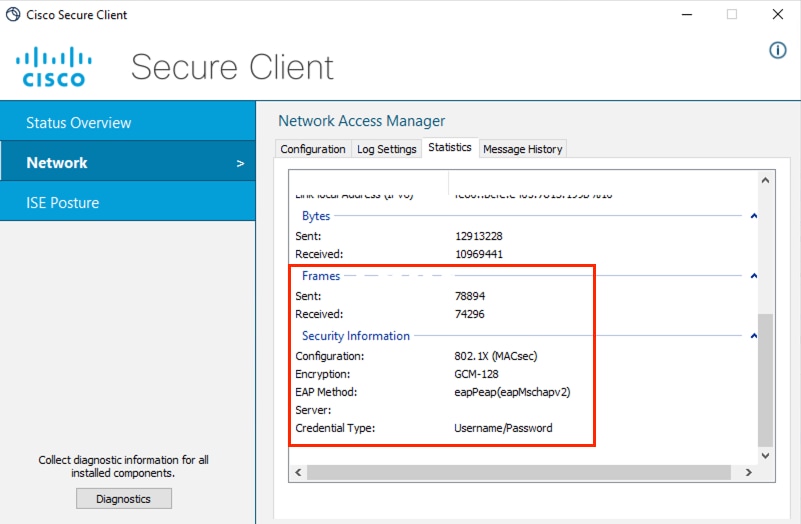
Task: Click the Cisco logo
Action: point(54,67)
